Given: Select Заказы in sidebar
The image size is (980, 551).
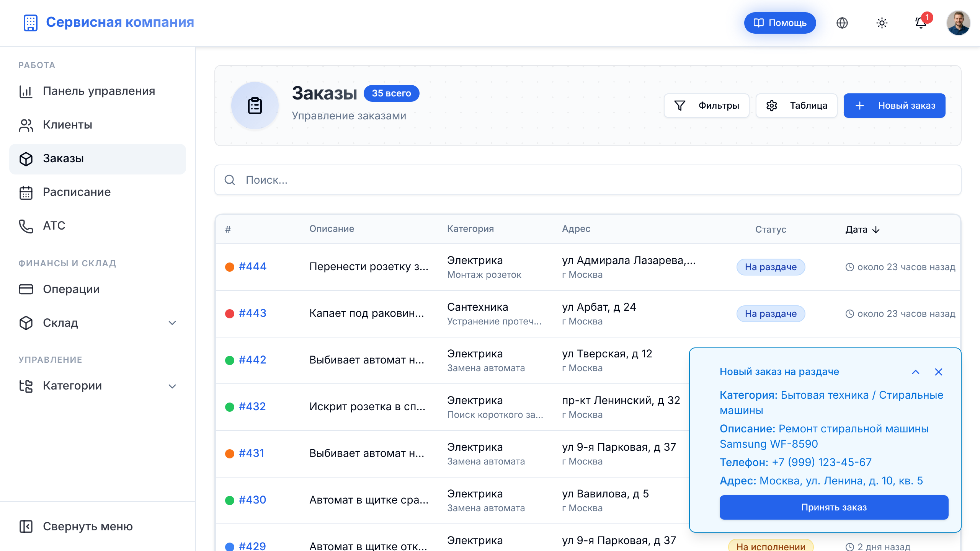Looking at the screenshot, I should pos(98,158).
